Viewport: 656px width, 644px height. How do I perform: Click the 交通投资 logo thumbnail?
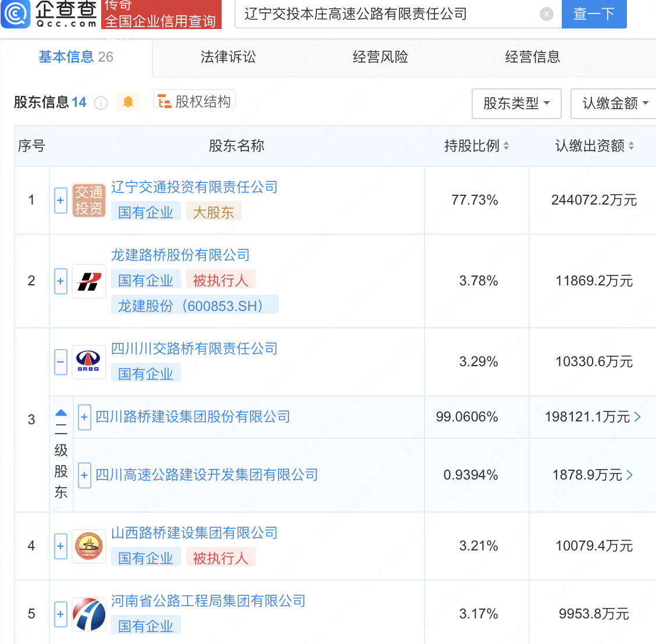pos(88,201)
